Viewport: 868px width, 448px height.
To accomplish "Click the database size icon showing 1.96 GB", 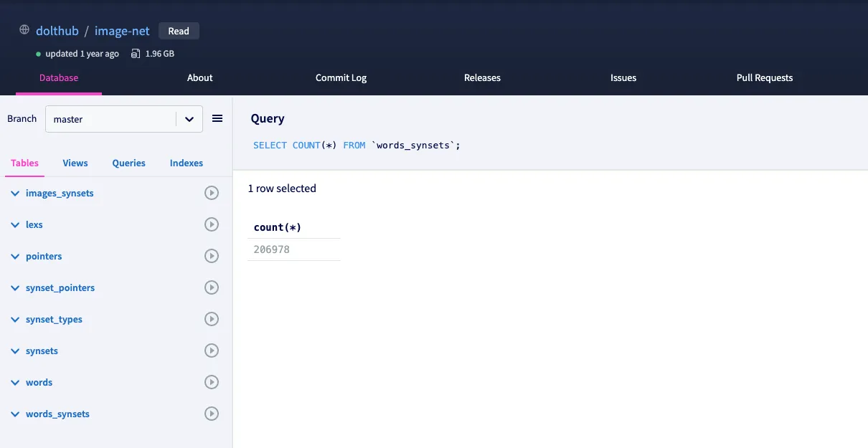I will (136, 53).
